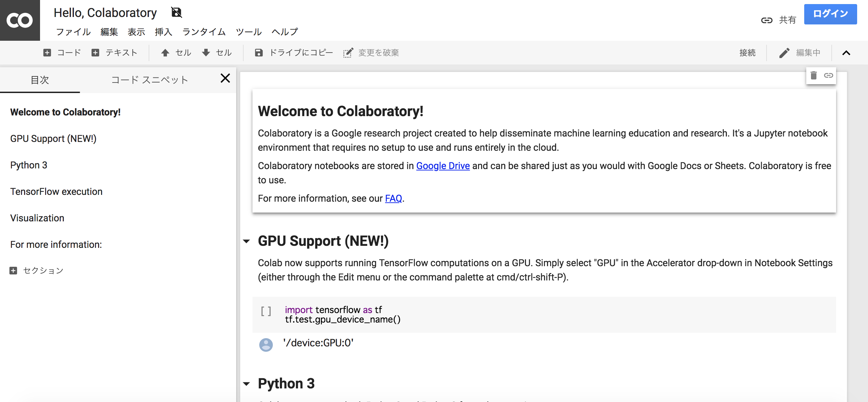868x402 pixels.
Task: Click the 変更を破棄 label
Action: coord(379,53)
